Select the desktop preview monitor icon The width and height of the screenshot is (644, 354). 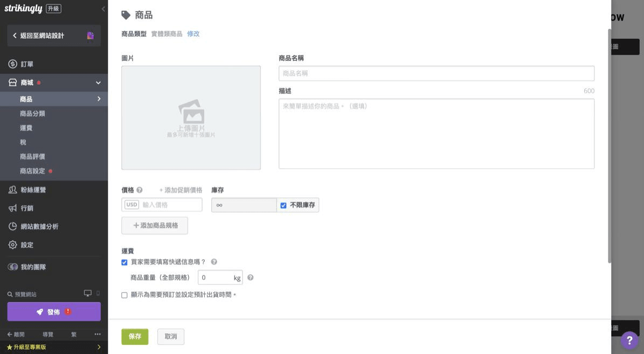pyautogui.click(x=87, y=294)
